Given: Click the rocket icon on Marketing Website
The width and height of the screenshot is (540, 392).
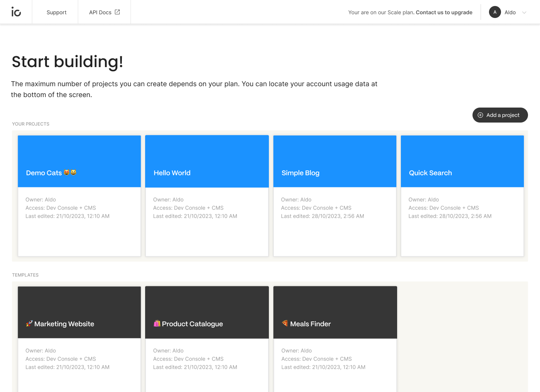Looking at the screenshot, I should pyautogui.click(x=29, y=323).
